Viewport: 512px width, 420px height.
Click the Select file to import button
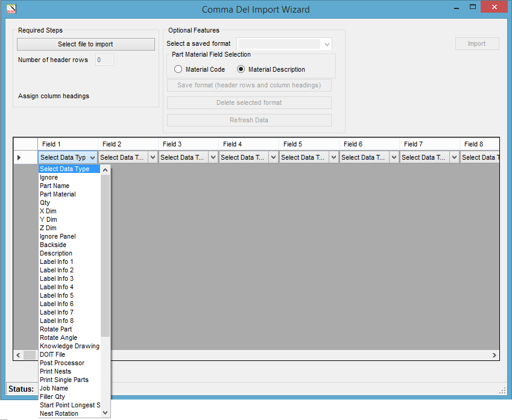86,44
